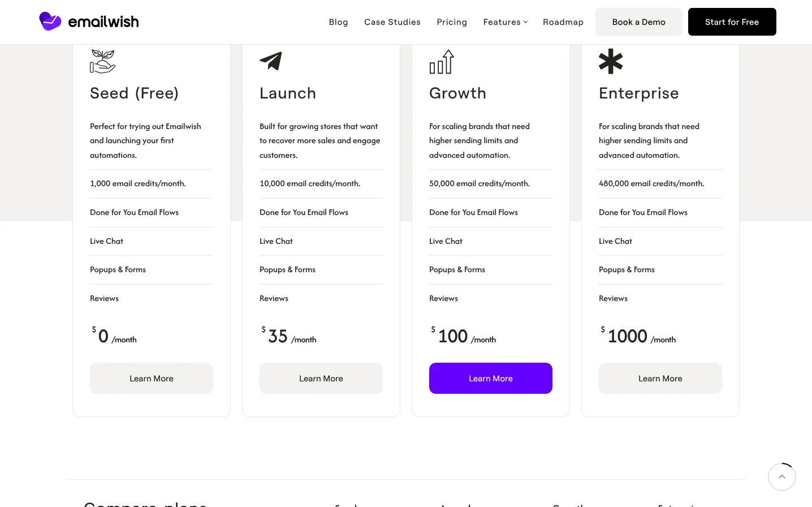
Task: Click the Emailwish heart logo
Action: [x=50, y=22]
